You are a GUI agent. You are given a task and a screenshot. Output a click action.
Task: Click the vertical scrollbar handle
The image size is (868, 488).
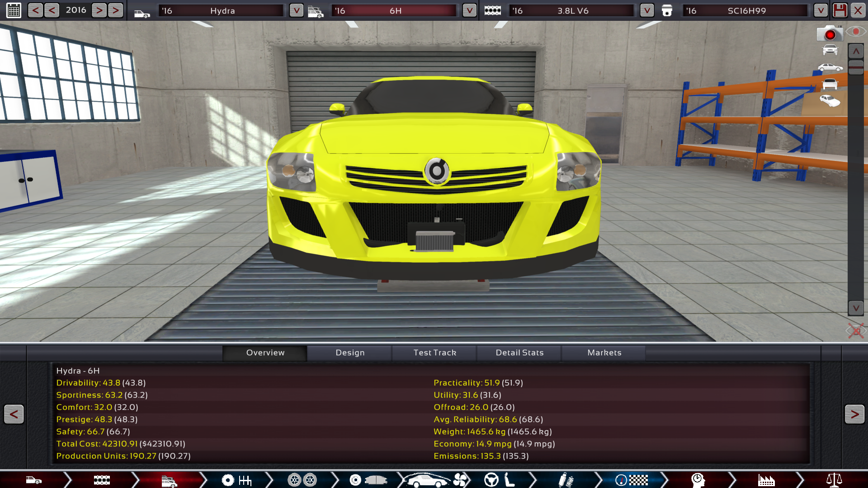(856, 67)
